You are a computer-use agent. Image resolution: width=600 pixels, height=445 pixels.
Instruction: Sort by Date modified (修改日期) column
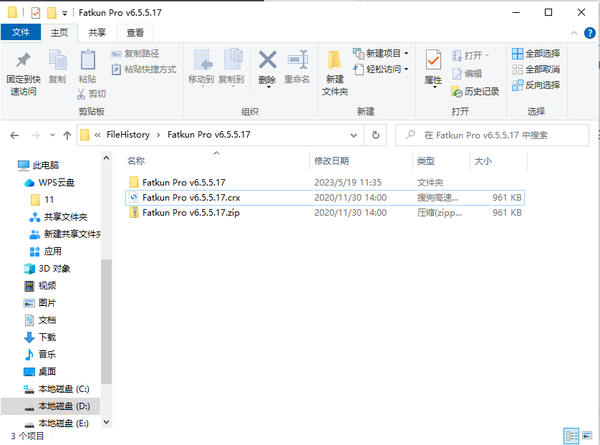pyautogui.click(x=331, y=161)
